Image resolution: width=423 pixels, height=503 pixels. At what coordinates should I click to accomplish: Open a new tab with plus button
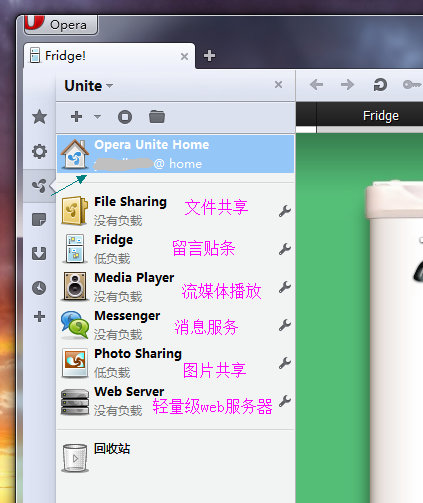209,56
